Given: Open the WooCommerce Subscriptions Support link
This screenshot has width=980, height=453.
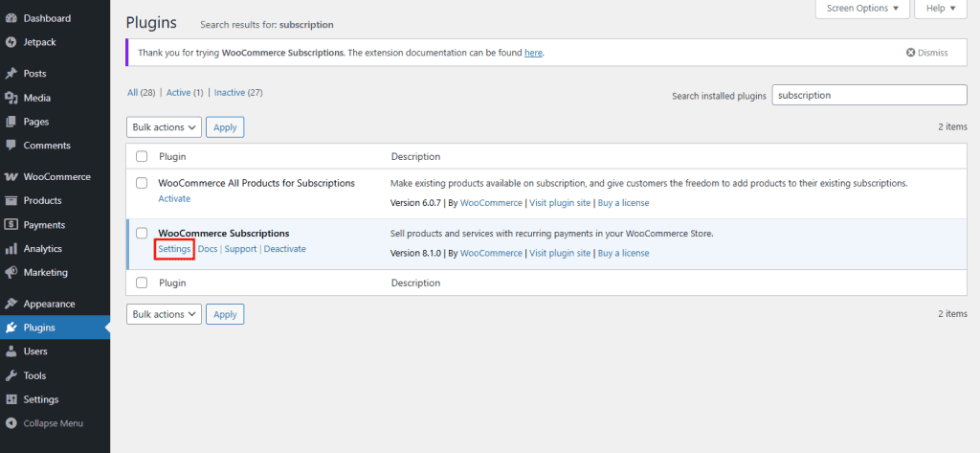Looking at the screenshot, I should click(240, 248).
